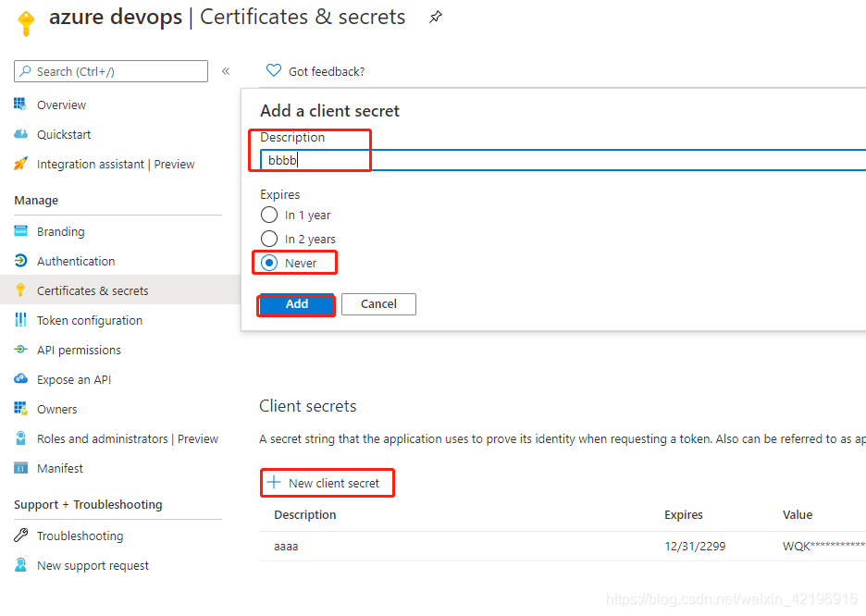This screenshot has width=866, height=616.
Task: Select the aaaa secret row description
Action: [x=286, y=547]
